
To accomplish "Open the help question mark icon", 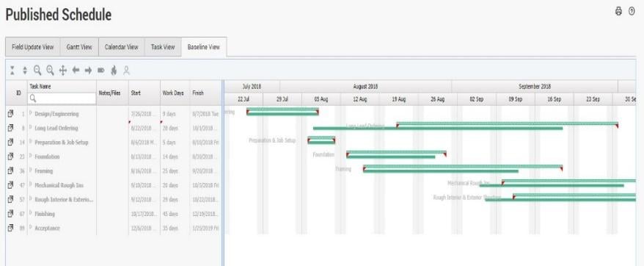I will (x=632, y=12).
